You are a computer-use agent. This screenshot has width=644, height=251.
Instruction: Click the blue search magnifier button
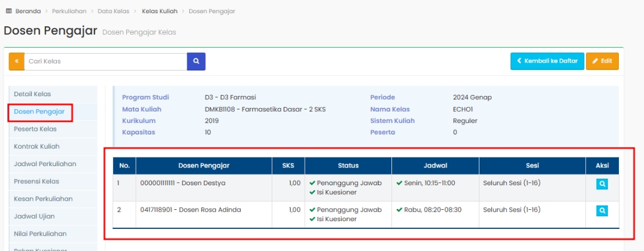pos(196,62)
